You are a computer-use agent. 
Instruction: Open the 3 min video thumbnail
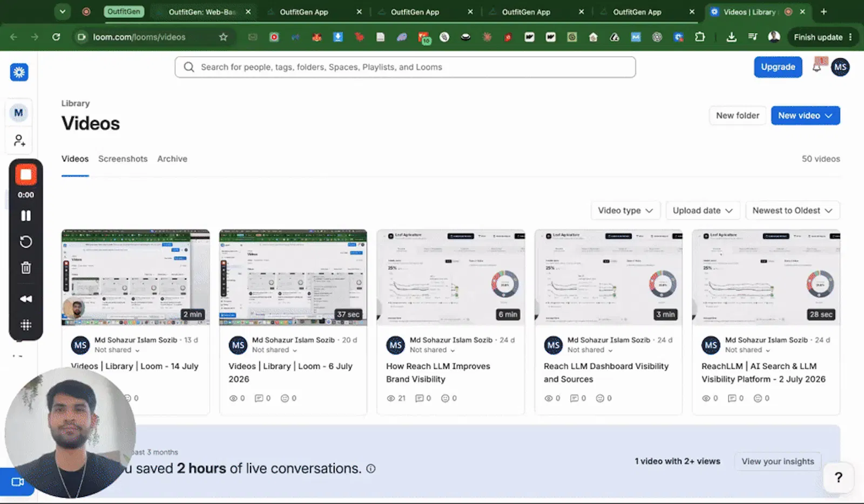(x=609, y=277)
